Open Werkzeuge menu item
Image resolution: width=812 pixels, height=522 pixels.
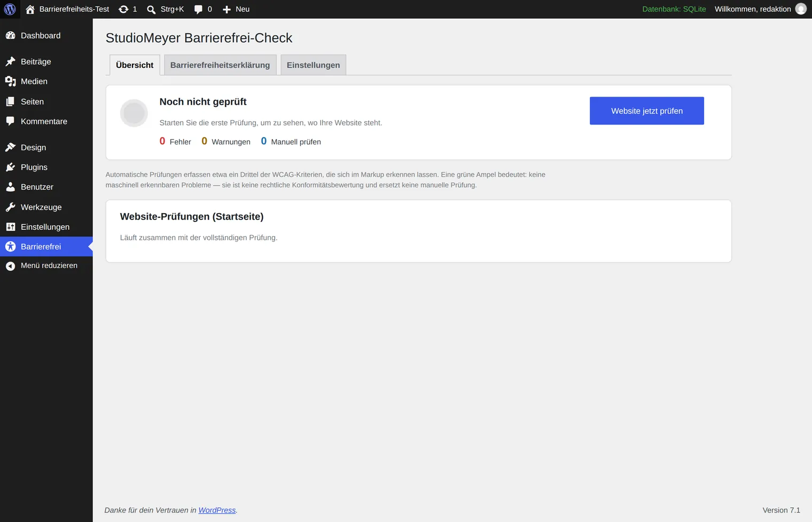(46, 207)
